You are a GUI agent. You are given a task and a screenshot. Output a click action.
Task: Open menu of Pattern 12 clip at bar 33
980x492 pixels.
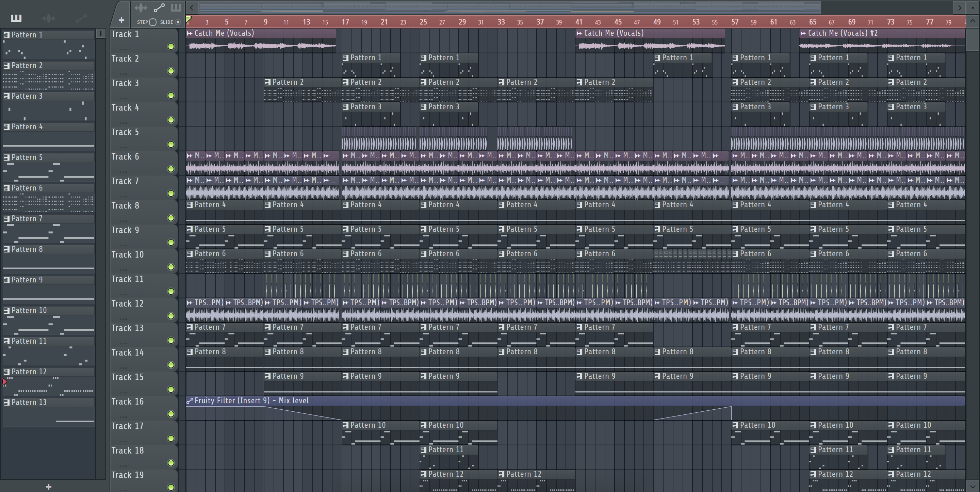(x=502, y=474)
